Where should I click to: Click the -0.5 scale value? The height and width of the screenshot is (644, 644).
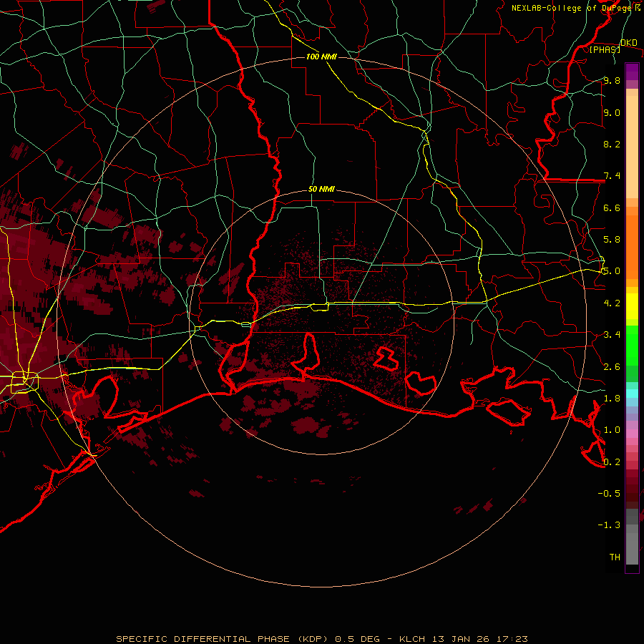tap(609, 494)
